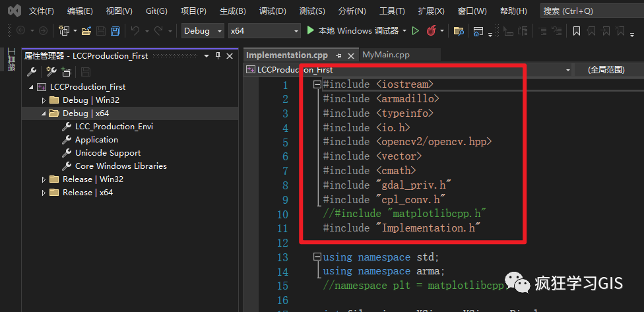Click the open file folder icon
644x312 pixels.
(86, 31)
